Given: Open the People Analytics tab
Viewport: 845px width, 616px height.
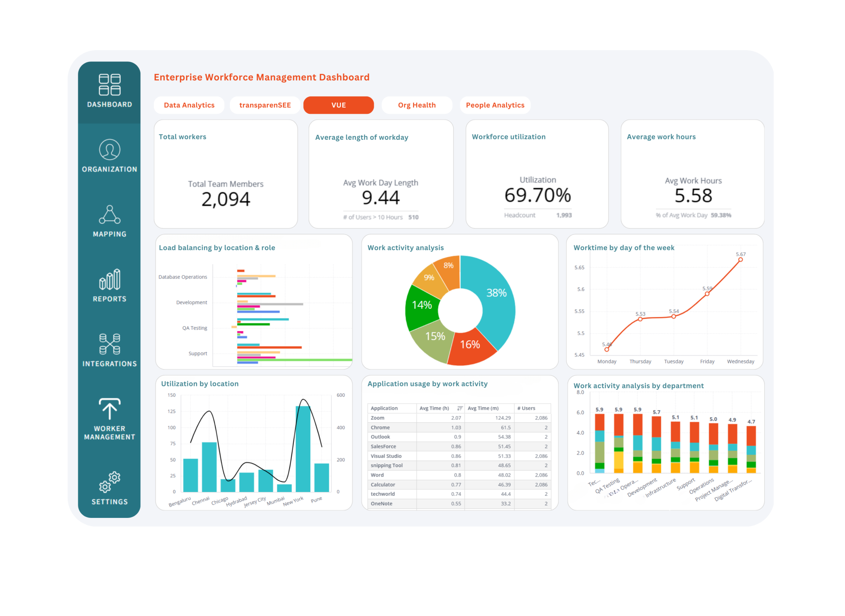Looking at the screenshot, I should (x=495, y=105).
